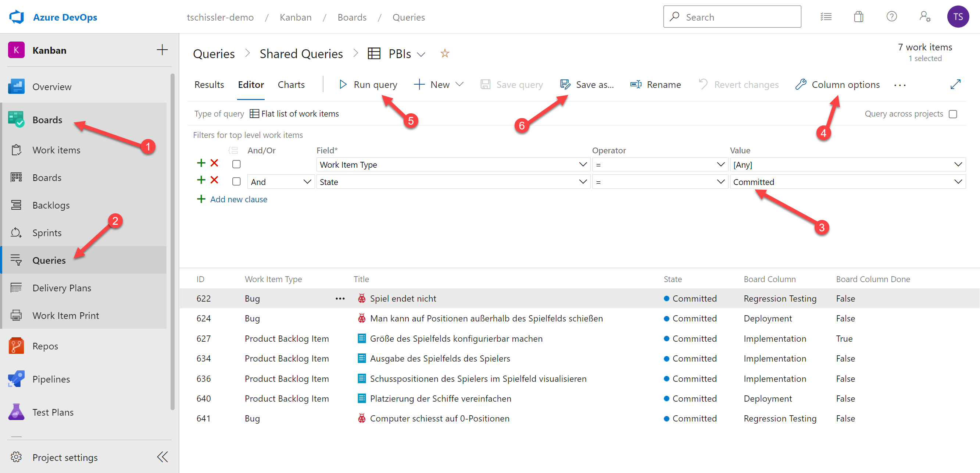
Task: Check the Work Item Type clause checkbox
Action: (236, 164)
